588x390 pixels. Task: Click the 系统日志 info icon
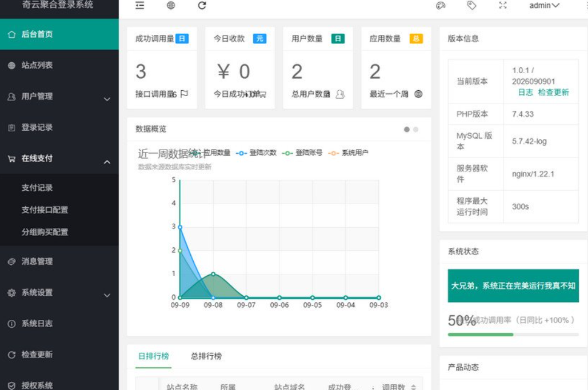(11, 324)
